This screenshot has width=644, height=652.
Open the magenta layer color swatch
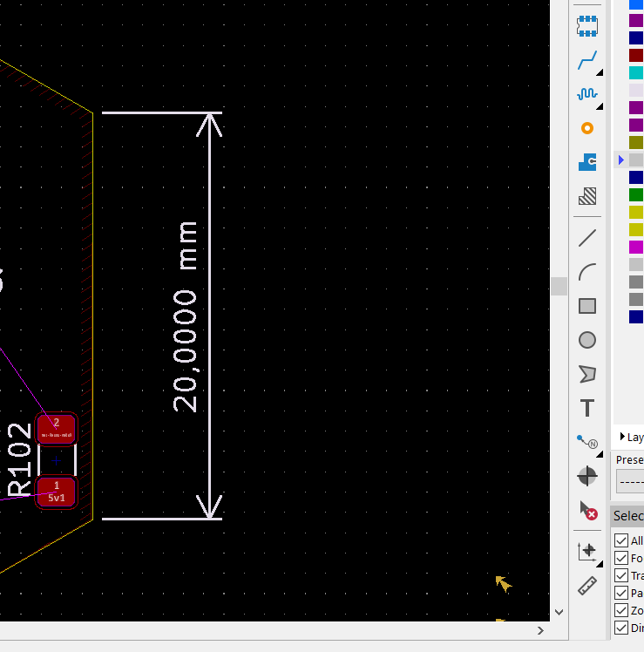point(636,247)
